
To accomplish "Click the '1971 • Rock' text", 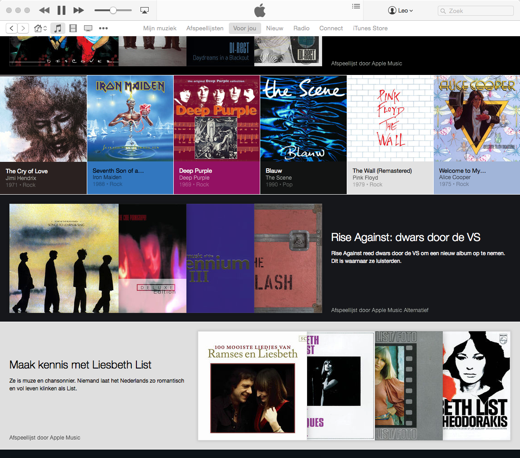I will pyautogui.click(x=20, y=185).
